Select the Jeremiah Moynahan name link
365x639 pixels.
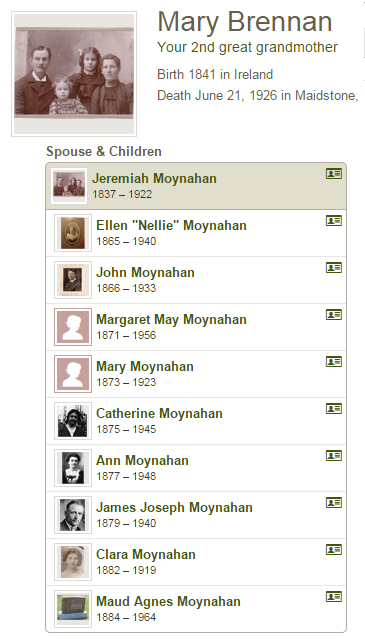click(154, 178)
